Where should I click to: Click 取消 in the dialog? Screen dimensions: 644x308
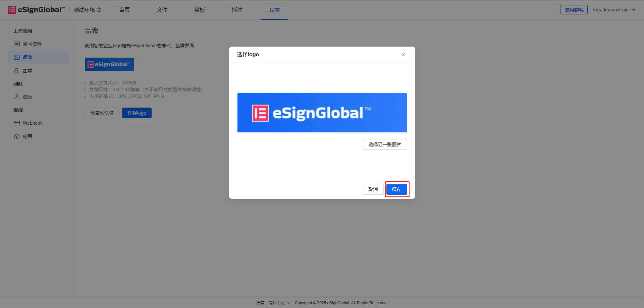pyautogui.click(x=373, y=189)
